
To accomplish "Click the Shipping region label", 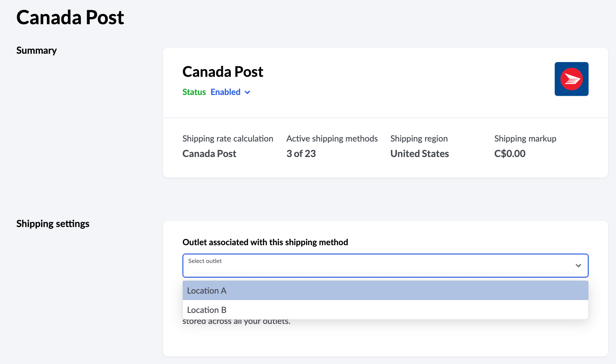I will click(x=419, y=138).
